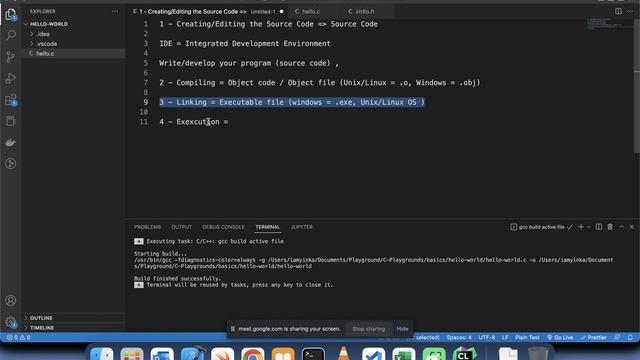Click the Prettier status bar item
The height and width of the screenshot is (360, 640).
(x=593, y=338)
